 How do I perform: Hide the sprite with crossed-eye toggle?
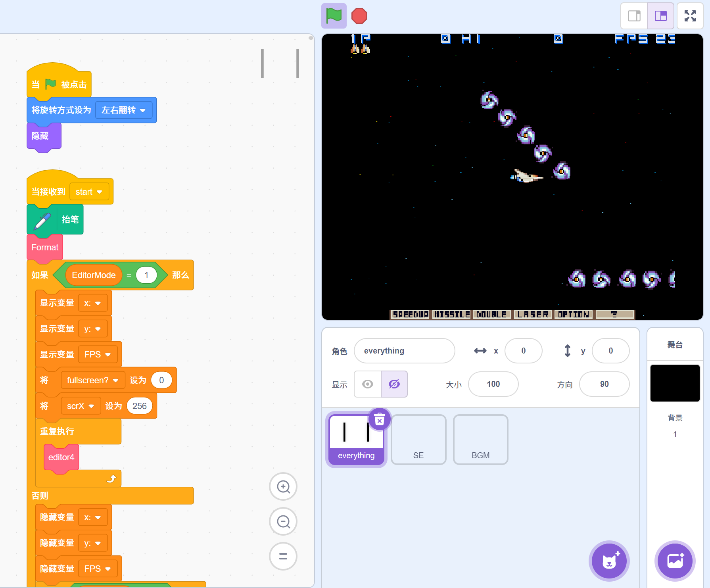(x=394, y=384)
